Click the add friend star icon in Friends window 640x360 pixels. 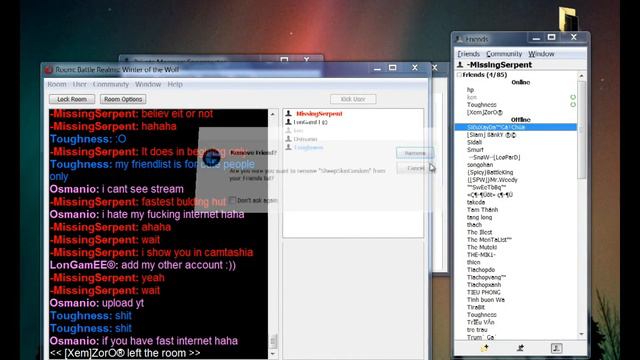484,348
